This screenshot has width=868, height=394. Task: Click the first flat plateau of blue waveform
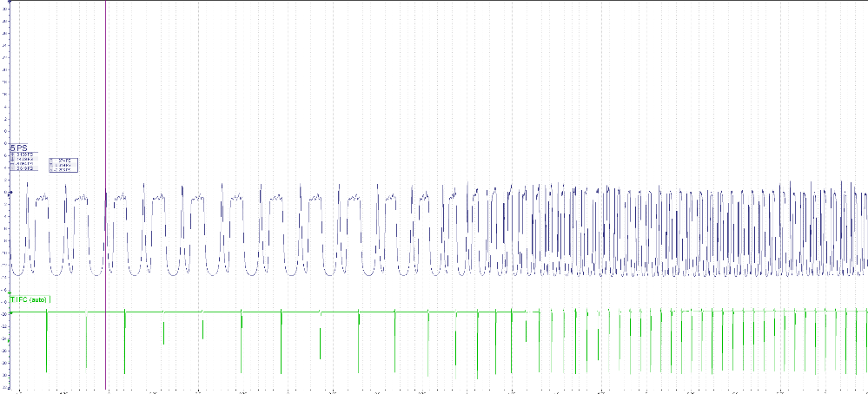tap(43, 200)
